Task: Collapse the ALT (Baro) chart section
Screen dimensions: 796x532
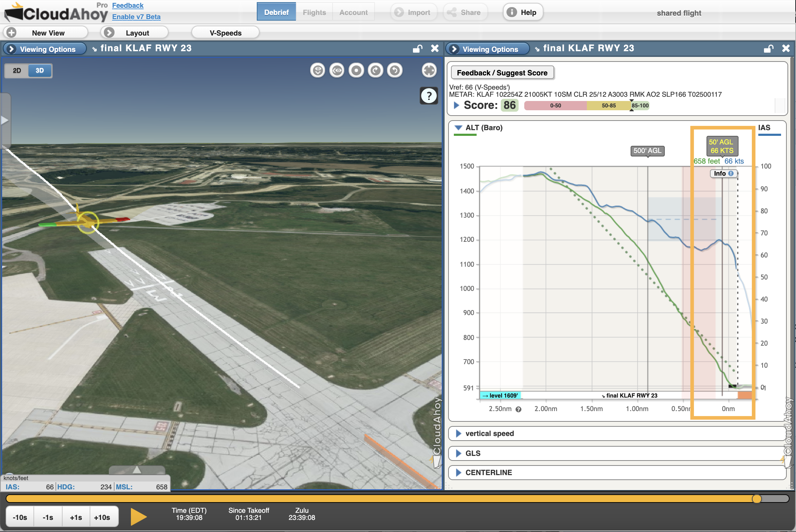Action: coord(458,128)
